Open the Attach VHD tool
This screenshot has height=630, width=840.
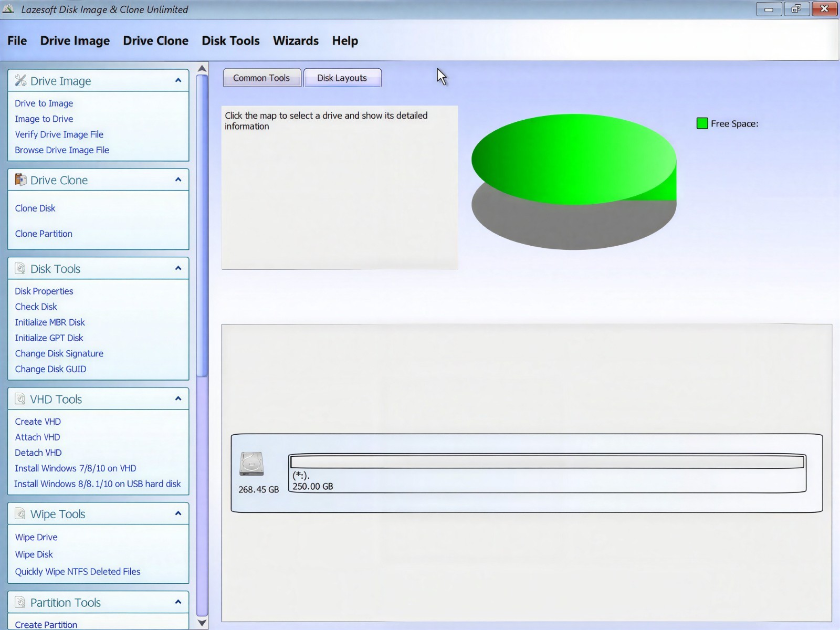click(x=38, y=437)
